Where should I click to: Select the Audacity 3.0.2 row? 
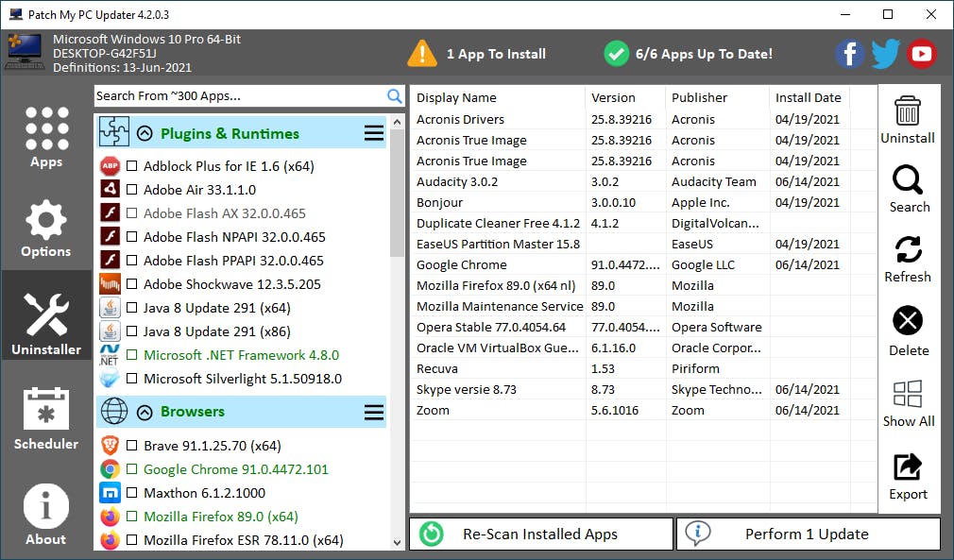[x=643, y=182]
